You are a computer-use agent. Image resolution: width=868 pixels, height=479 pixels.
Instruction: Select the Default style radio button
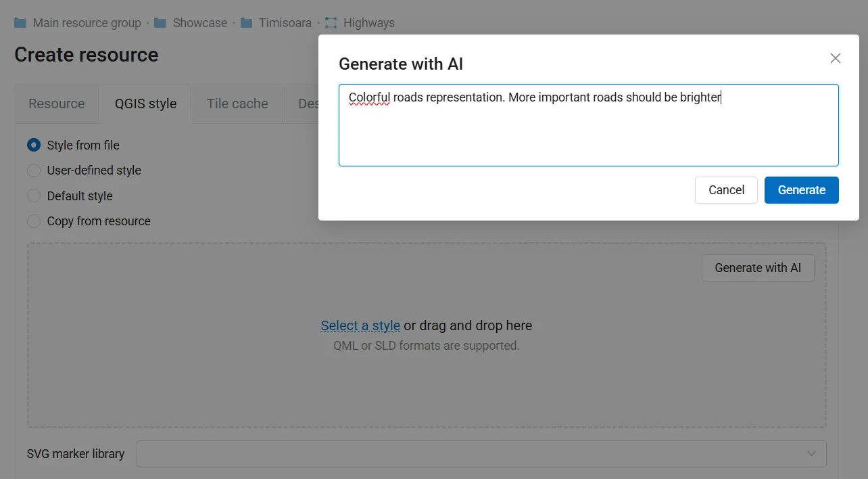point(34,196)
